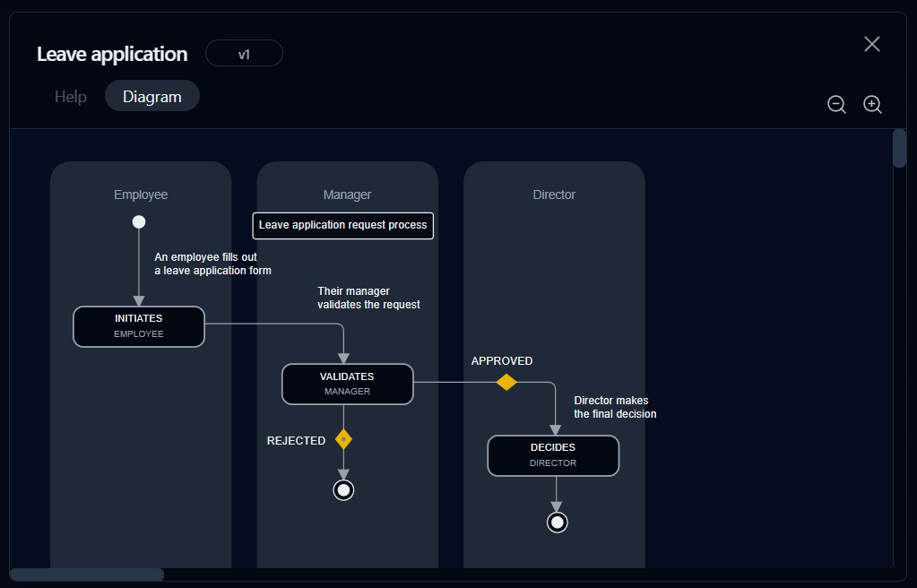Open the v1 version selector

[244, 53]
